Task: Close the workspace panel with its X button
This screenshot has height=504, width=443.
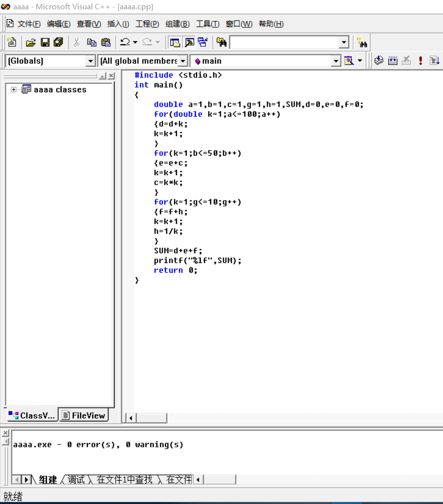Action: tap(111, 76)
